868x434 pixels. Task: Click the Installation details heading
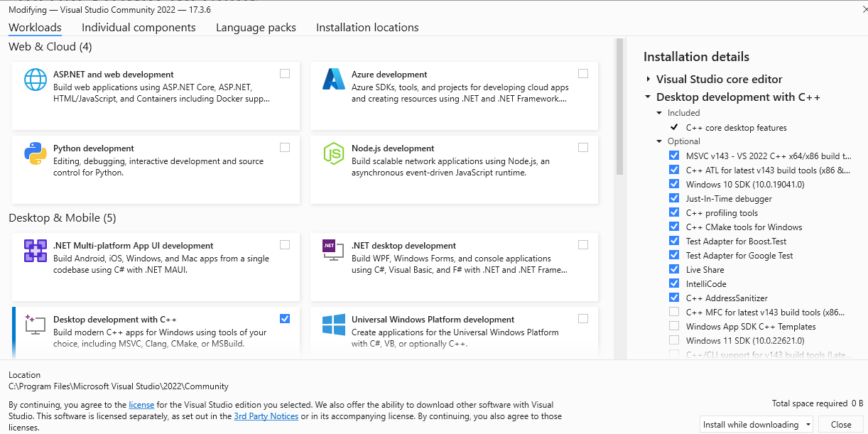click(x=696, y=57)
